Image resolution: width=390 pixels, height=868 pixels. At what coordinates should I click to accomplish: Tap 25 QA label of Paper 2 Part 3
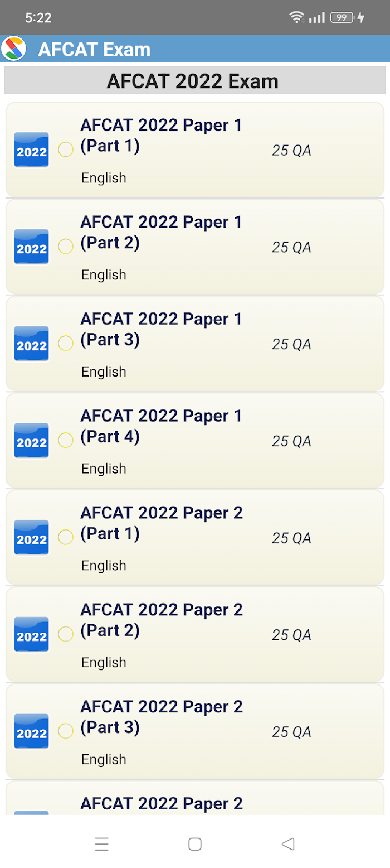pos(291,732)
